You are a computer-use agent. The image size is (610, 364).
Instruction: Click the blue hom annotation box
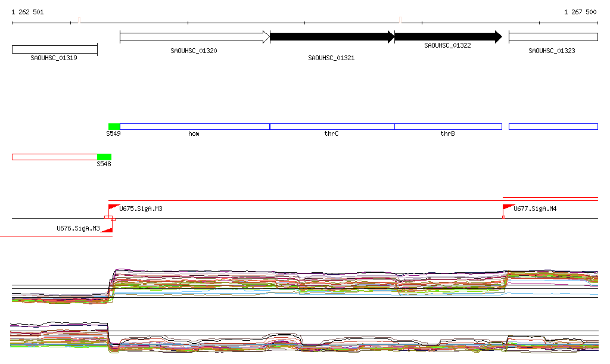pyautogui.click(x=195, y=126)
